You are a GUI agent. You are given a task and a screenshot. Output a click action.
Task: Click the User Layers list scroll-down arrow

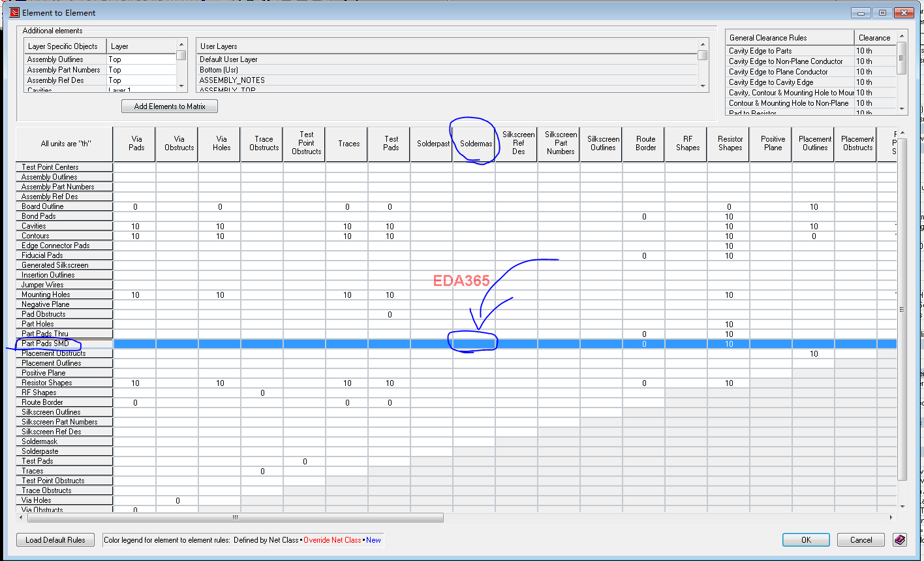pyautogui.click(x=703, y=86)
